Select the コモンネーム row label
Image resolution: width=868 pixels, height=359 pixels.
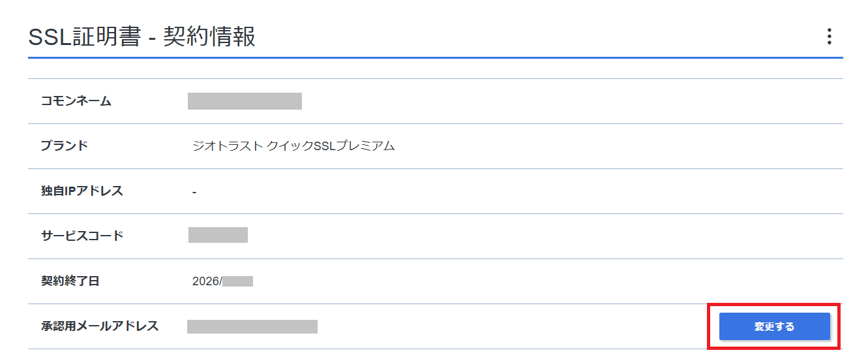[76, 101]
